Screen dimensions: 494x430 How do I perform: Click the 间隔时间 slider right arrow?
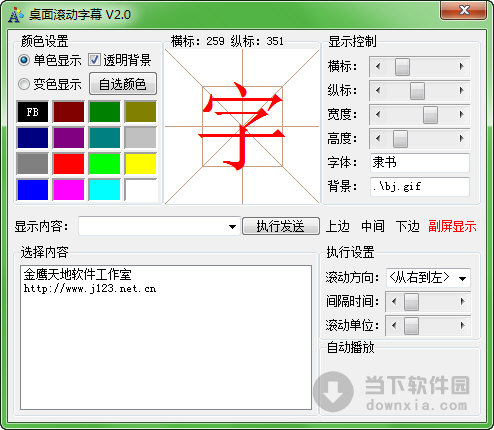(462, 302)
